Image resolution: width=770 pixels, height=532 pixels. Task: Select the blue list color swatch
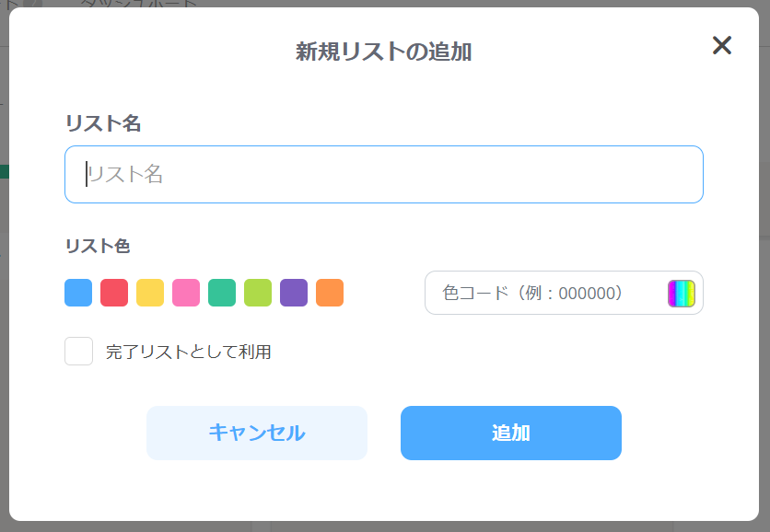tap(78, 293)
